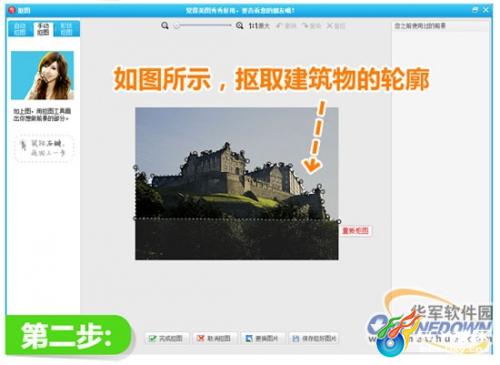The width and height of the screenshot is (500, 365).
Task: Click the zoom in magnifier icon
Action: coord(239,26)
